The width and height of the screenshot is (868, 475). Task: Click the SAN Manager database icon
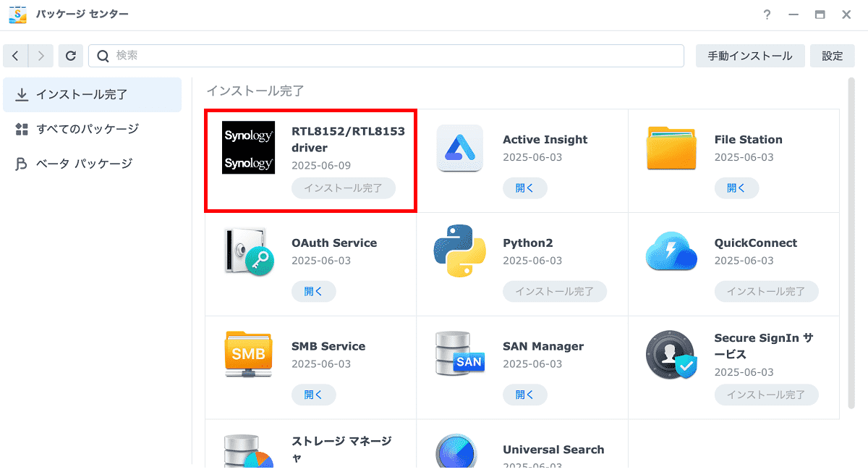459,354
